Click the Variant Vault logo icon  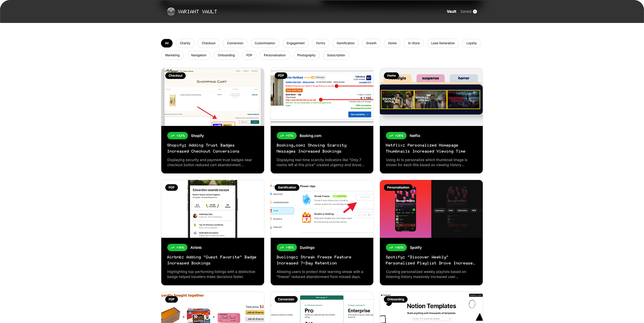pyautogui.click(x=171, y=12)
